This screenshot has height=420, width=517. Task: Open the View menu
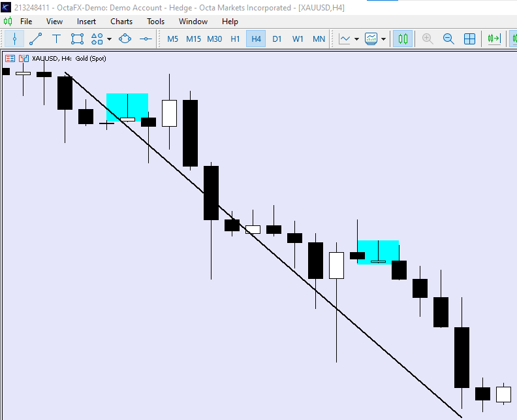(54, 22)
